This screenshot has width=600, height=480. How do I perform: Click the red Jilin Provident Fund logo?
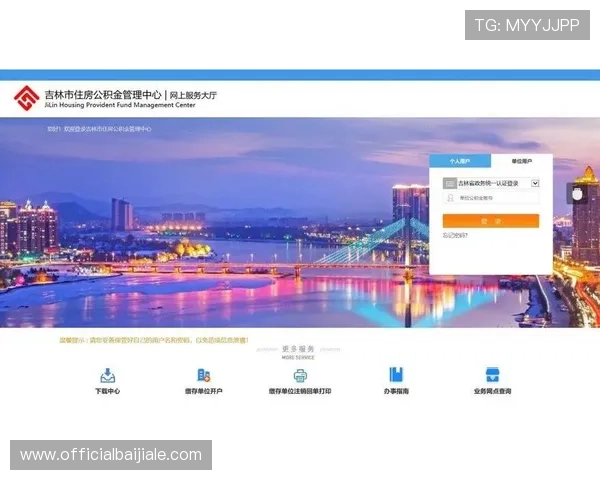click(26, 98)
